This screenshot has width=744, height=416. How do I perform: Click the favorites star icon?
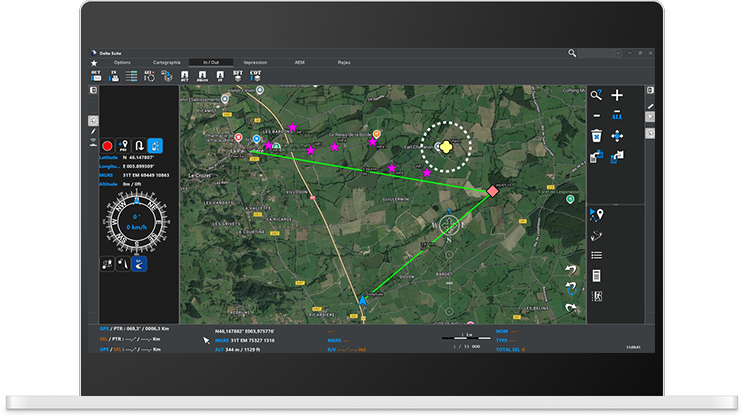(94, 64)
